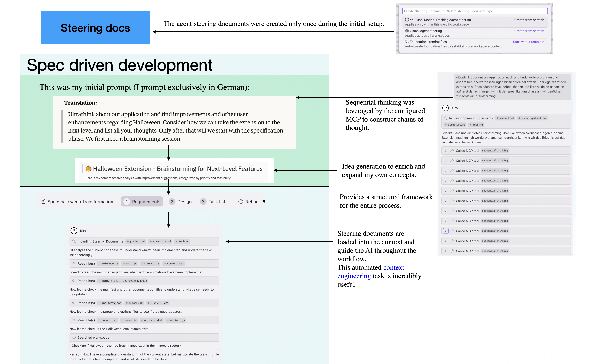Expand the first Called MCP tool sequentialthinking row
Image resolution: width=599 pixels, height=364 pixels.
[x=446, y=151]
